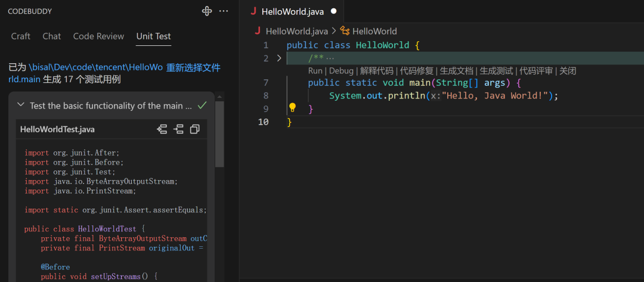The image size is (644, 282).
Task: Open the Code Review tab
Action: [98, 36]
